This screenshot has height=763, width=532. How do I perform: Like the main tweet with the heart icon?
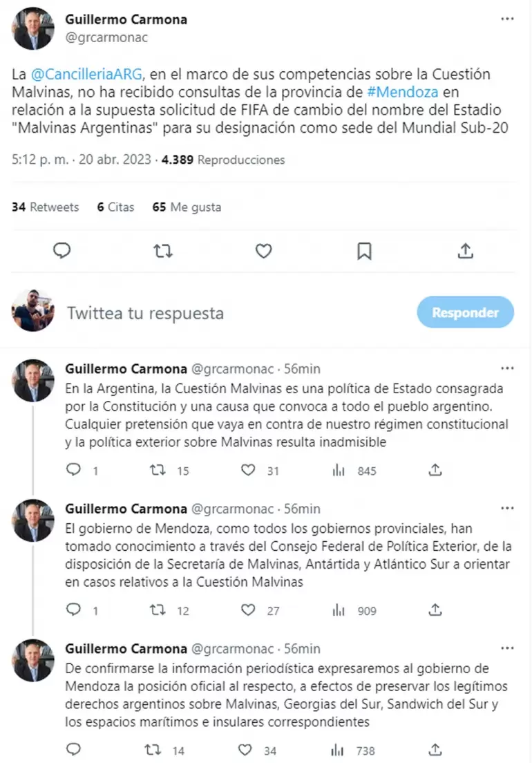263,251
